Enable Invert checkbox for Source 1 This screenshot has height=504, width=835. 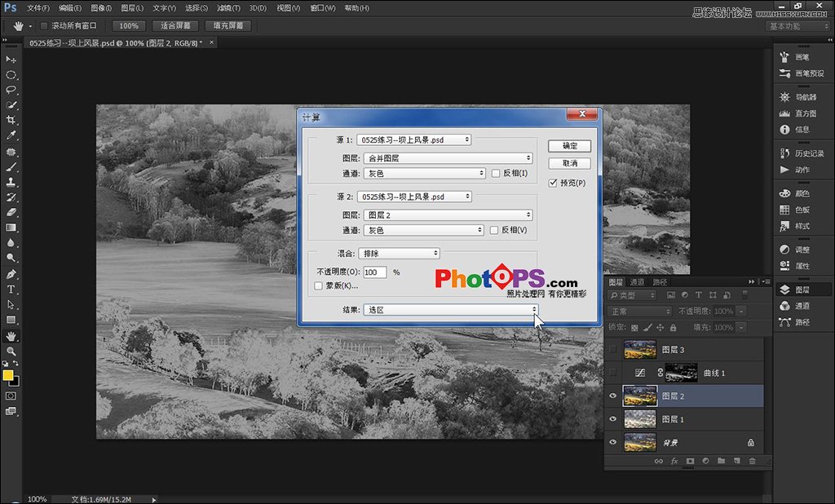pos(495,173)
